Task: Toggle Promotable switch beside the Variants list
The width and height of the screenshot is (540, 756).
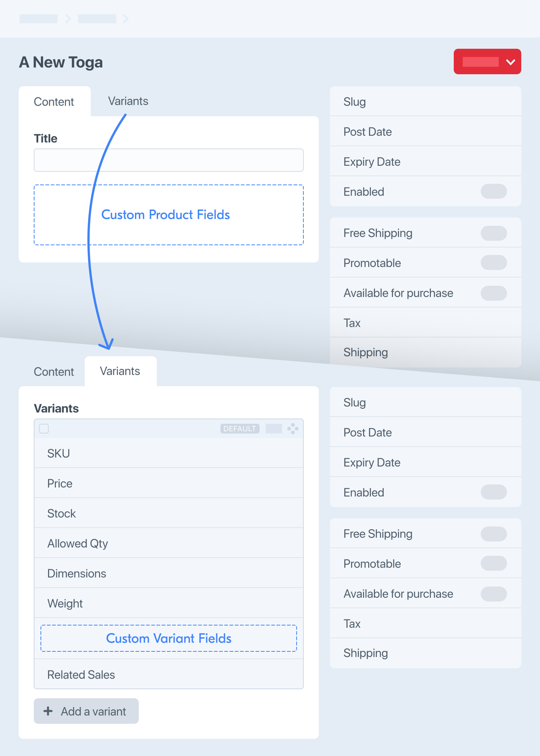Action: 493,564
